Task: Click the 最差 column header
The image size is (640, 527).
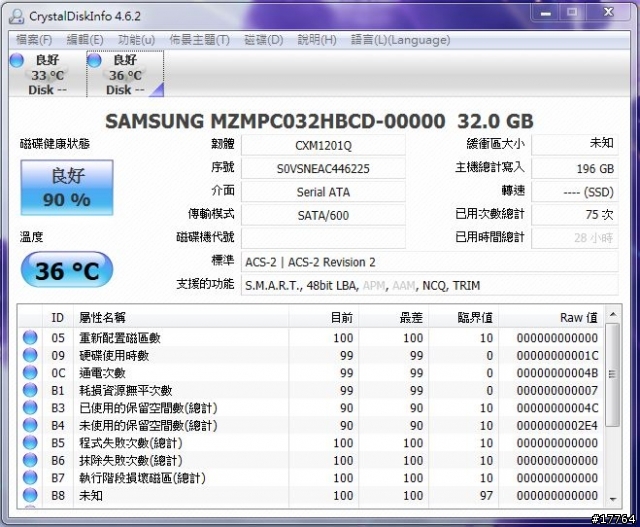Action: click(394, 317)
